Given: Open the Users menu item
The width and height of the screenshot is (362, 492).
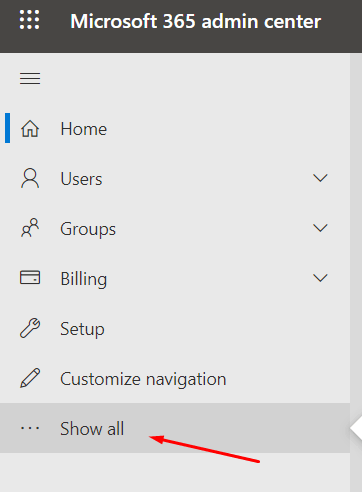Looking at the screenshot, I should click(175, 179).
